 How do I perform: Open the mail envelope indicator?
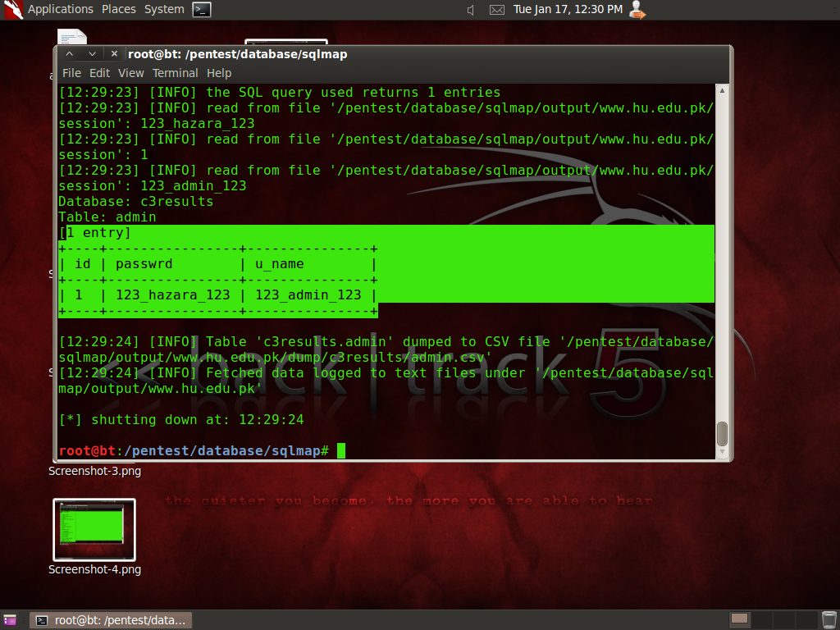tap(496, 10)
